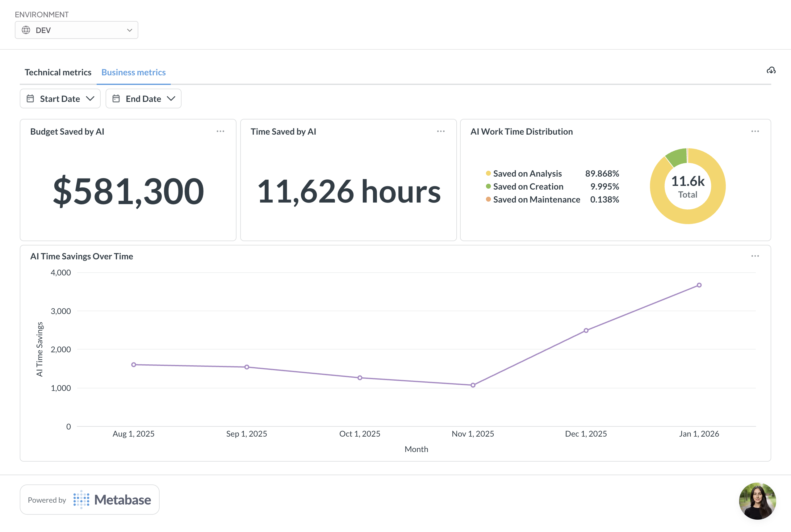Click the cloud download icon

(771, 70)
